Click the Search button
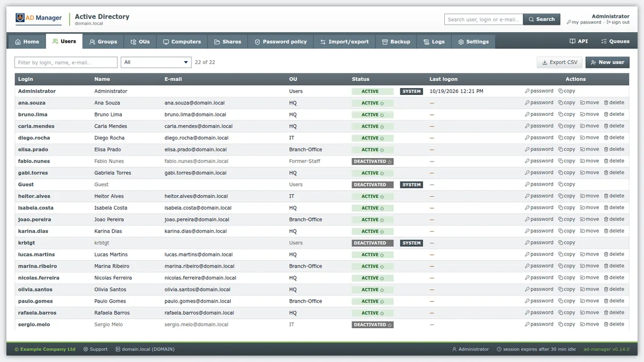Image resolution: width=644 pixels, height=362 pixels. (x=541, y=19)
